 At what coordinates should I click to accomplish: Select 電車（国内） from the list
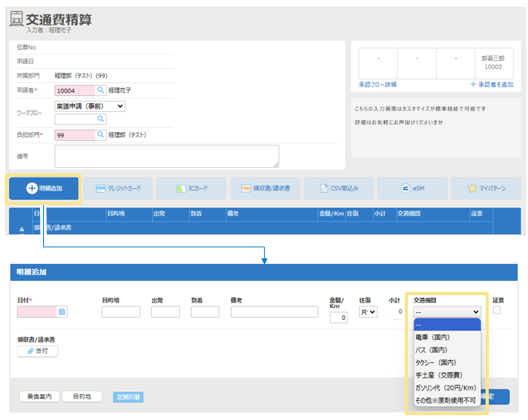pos(431,338)
